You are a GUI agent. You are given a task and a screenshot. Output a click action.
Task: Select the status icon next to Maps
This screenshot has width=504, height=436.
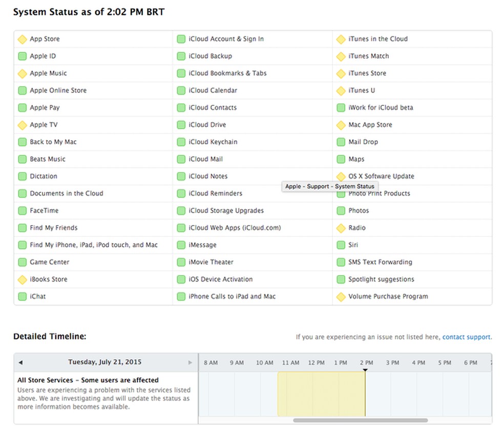pos(341,159)
